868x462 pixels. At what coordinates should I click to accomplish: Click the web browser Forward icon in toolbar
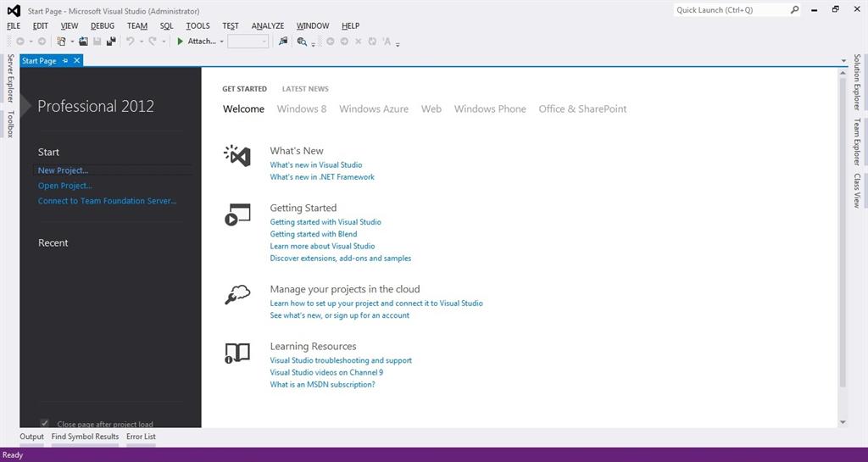click(x=344, y=42)
